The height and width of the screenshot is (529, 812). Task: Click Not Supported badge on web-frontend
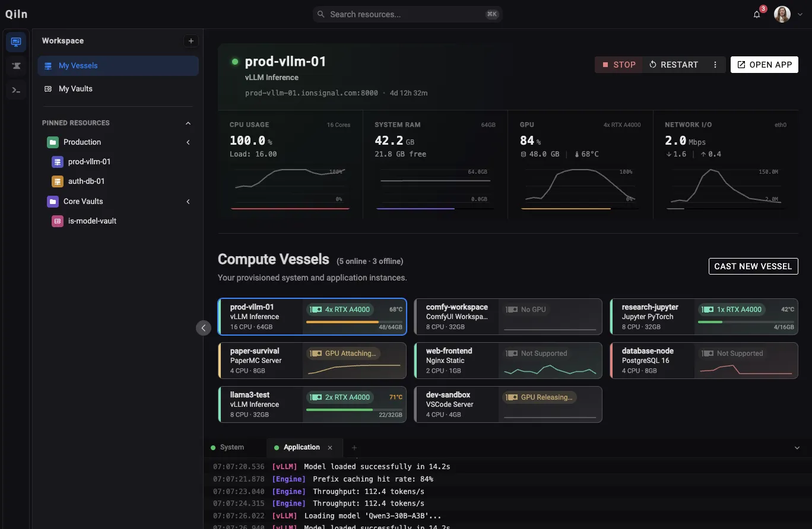tap(537, 353)
